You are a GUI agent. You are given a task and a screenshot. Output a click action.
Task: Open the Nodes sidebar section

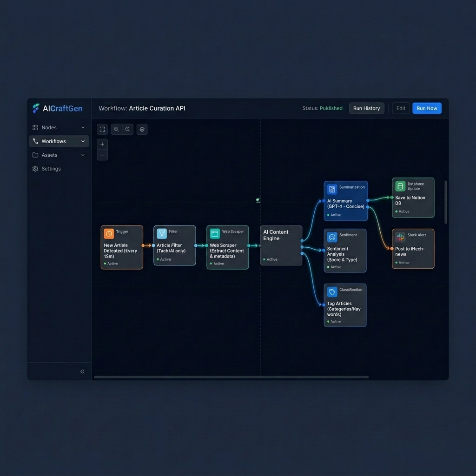[x=59, y=127]
